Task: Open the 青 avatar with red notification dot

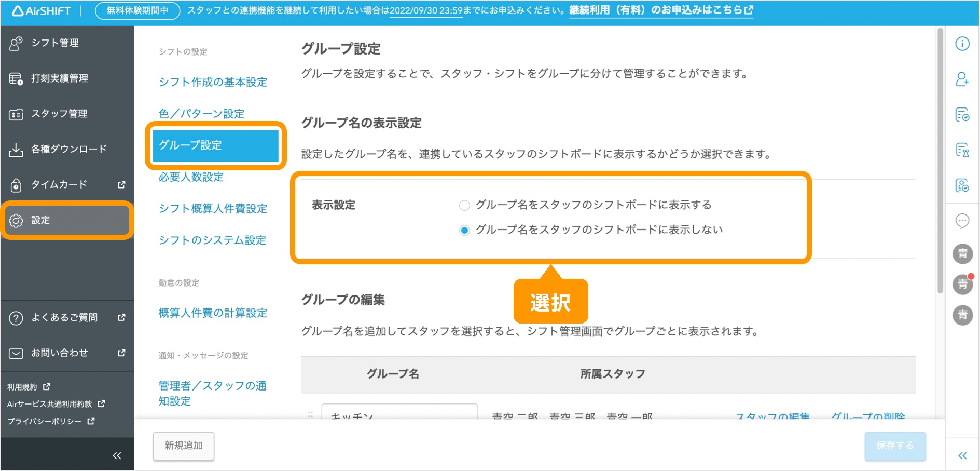Action: coord(963,284)
